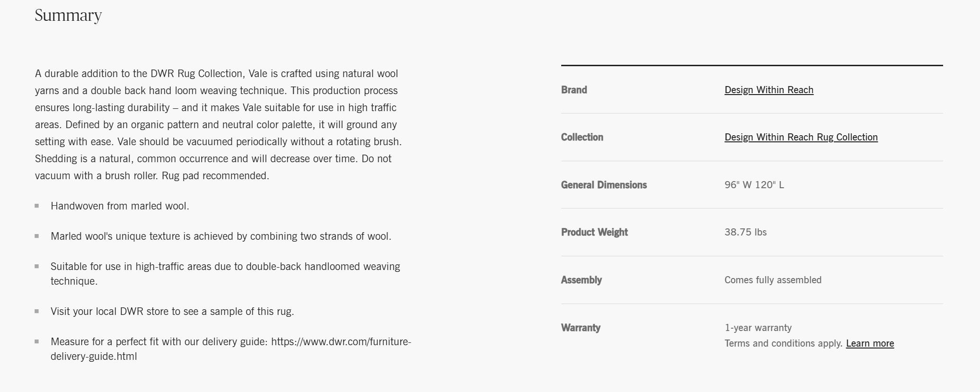Click the 96" W 120" L dimensions value
Screen dimensions: 980x392
click(754, 185)
